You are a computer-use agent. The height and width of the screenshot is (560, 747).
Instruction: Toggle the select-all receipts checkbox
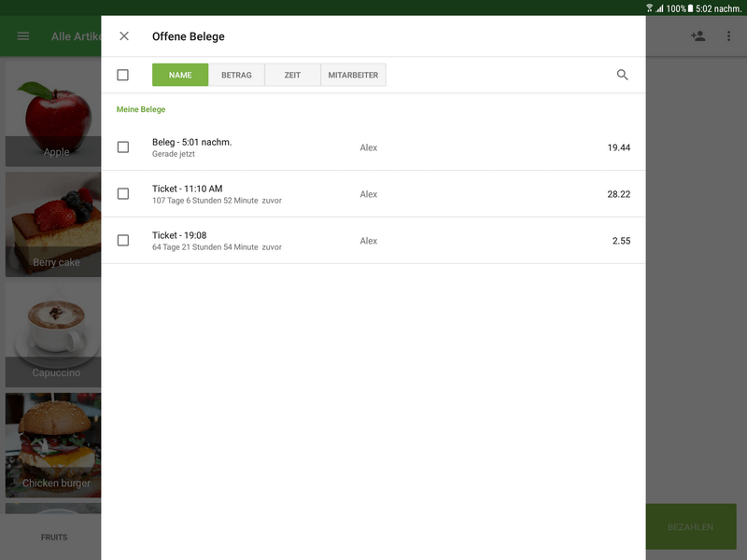(122, 75)
